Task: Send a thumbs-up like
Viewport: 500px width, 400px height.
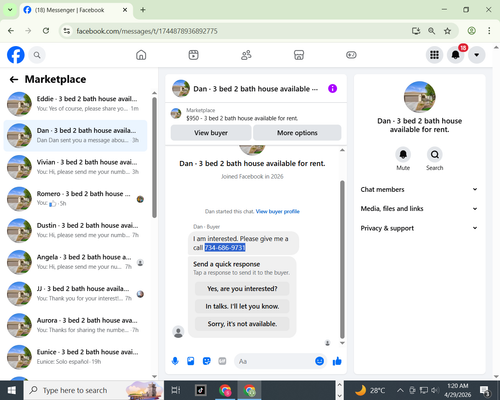Action: point(337,361)
